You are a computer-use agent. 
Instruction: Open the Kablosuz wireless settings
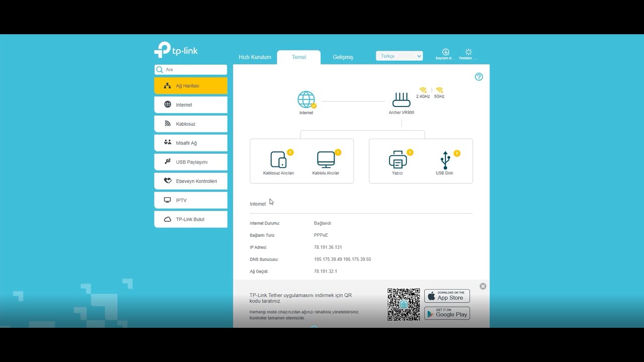coord(191,124)
